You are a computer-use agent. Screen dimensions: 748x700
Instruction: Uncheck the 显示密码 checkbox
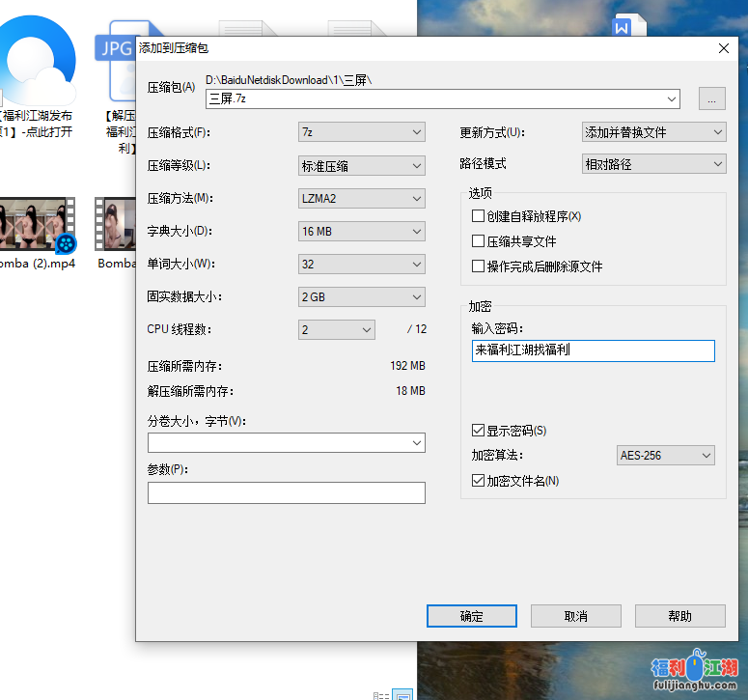[x=479, y=431]
